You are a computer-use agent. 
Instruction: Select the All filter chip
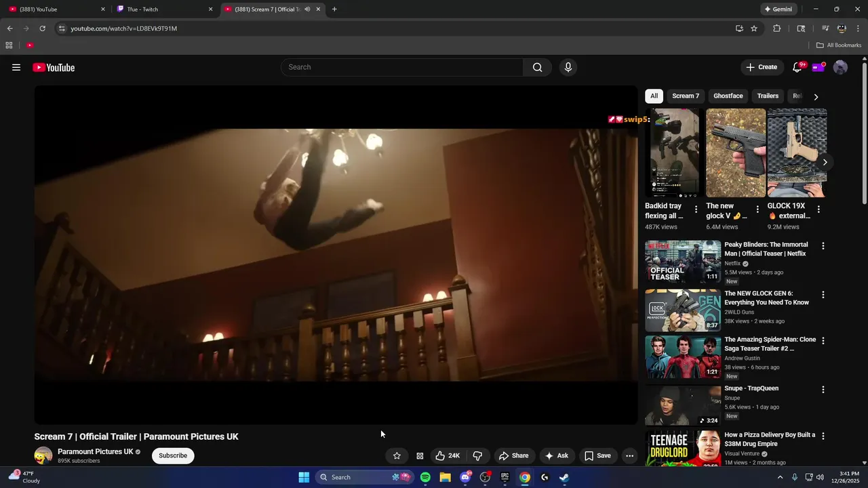coord(654,96)
